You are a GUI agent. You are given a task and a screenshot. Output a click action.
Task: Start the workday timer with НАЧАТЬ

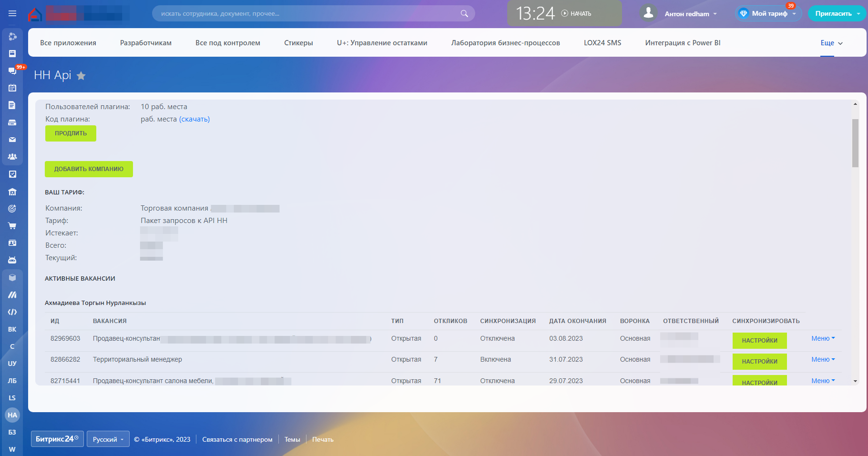coord(576,14)
